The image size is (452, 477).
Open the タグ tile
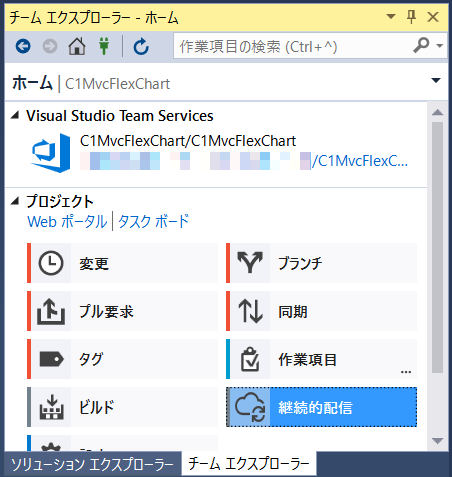[x=122, y=359]
